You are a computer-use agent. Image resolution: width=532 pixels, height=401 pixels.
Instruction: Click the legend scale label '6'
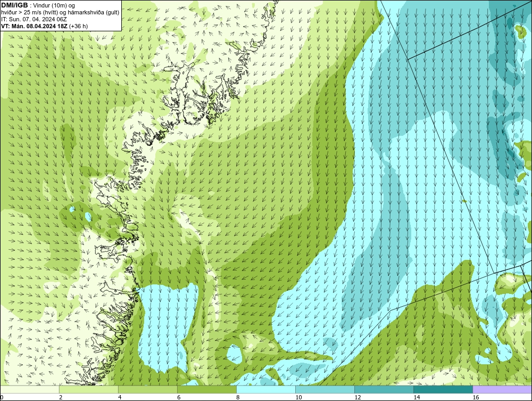coord(179,397)
